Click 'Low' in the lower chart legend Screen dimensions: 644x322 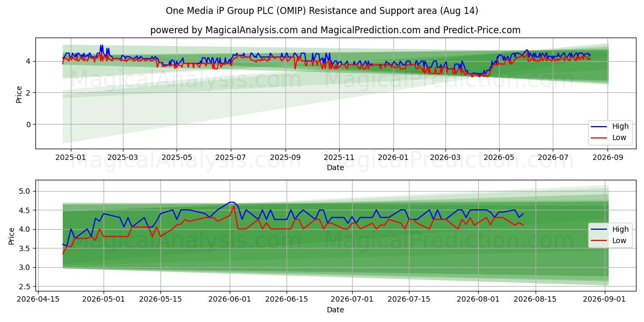point(619,240)
